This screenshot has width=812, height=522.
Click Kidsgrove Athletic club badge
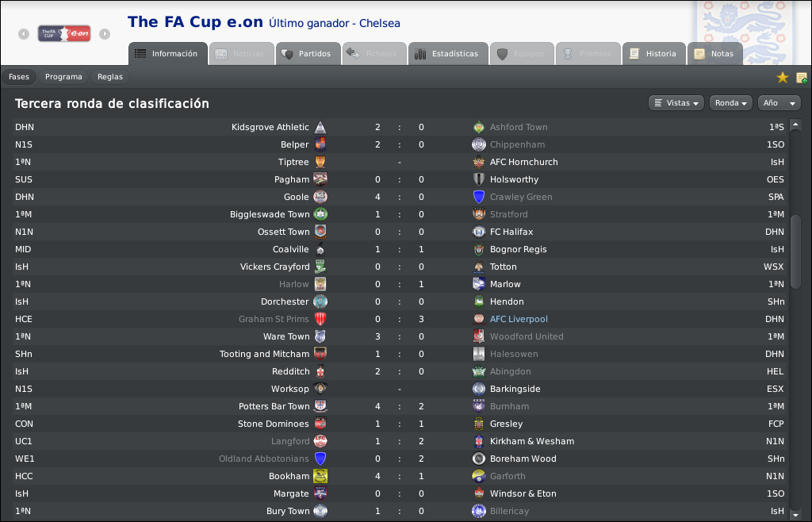click(320, 128)
